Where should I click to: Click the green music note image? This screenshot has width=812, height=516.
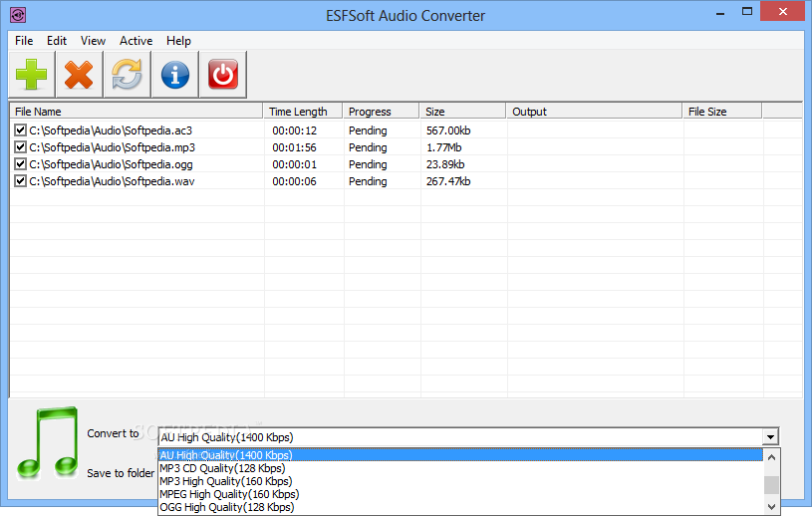click(48, 443)
